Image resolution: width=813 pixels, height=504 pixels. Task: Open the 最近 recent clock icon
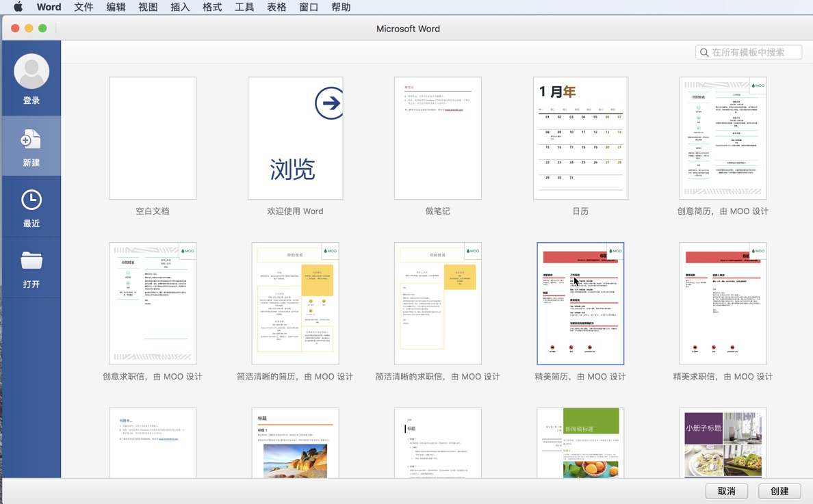tap(31, 200)
